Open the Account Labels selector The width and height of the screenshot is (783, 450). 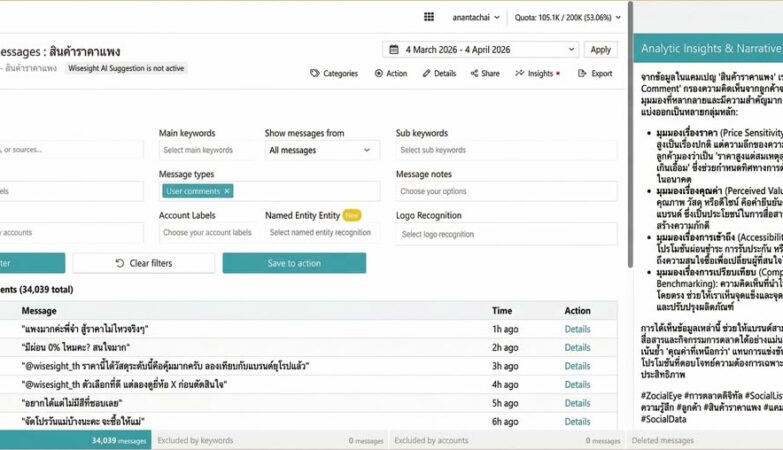coord(207,233)
